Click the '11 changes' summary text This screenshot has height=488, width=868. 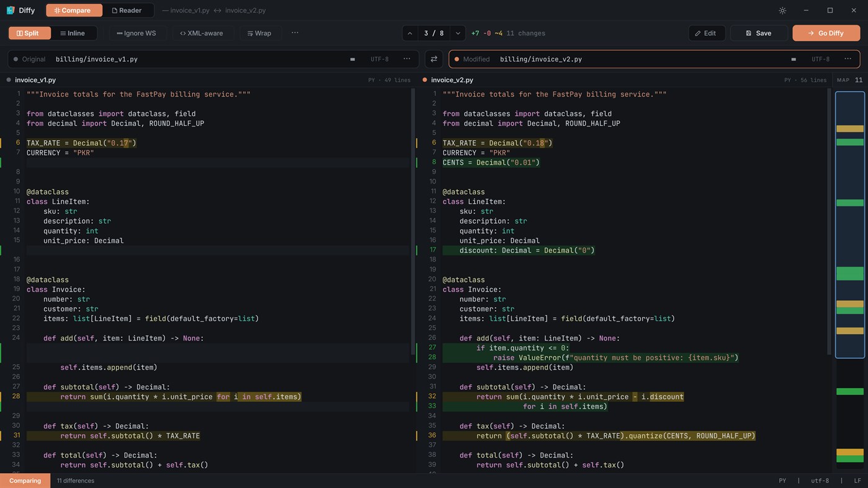526,33
